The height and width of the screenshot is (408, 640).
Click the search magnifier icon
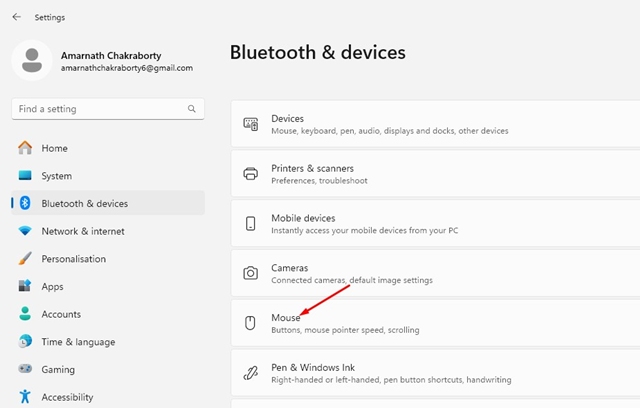(192, 109)
